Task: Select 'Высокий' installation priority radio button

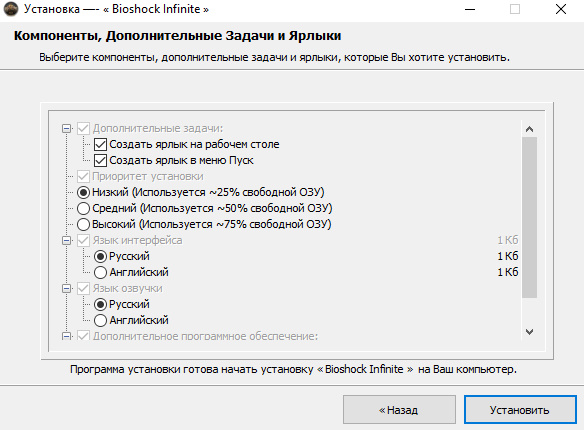Action: click(83, 224)
